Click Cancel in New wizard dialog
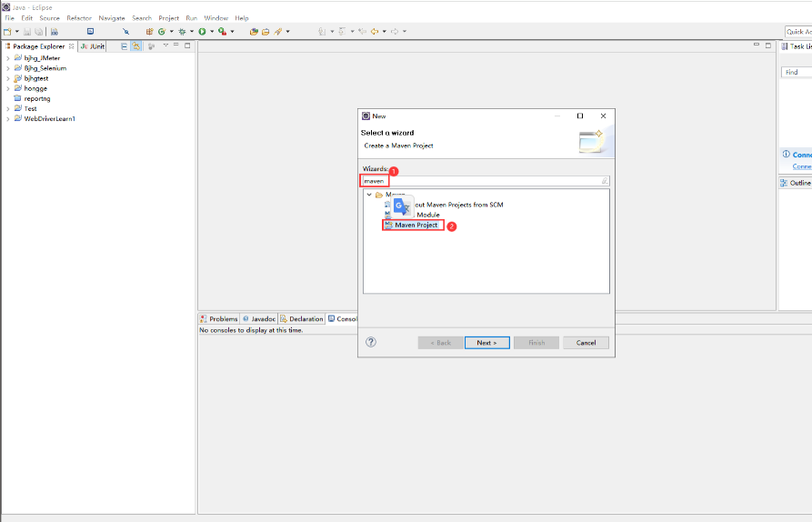This screenshot has width=812, height=522. [x=586, y=343]
